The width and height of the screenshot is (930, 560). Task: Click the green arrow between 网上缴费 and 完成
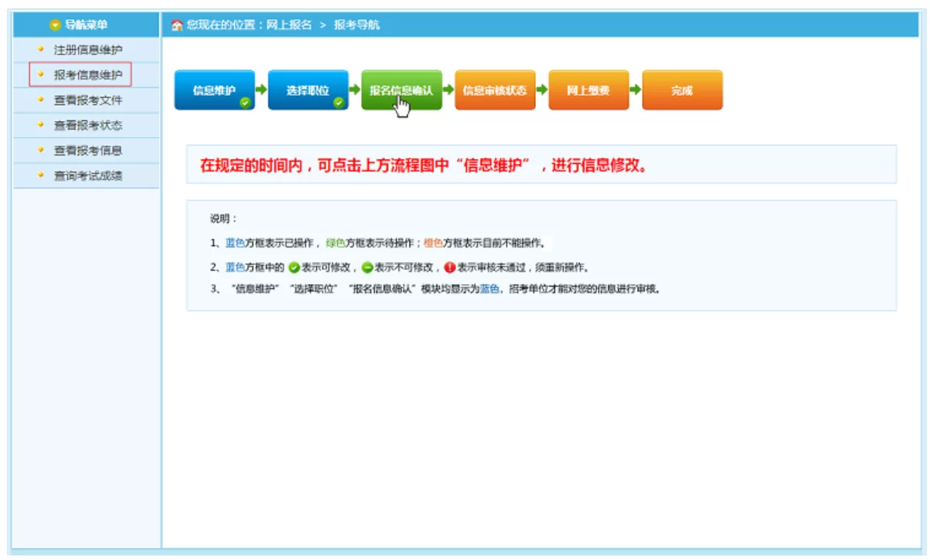tap(635, 90)
